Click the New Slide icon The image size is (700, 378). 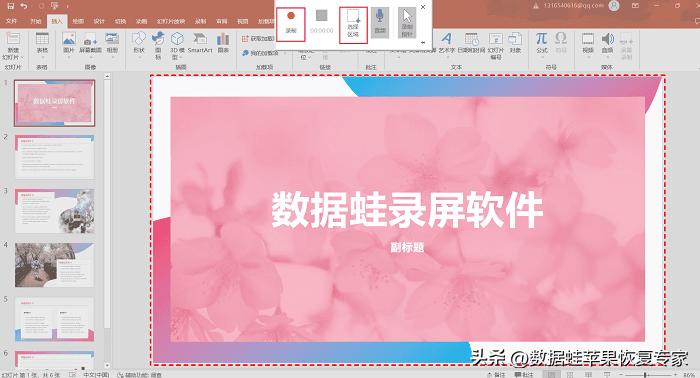(x=12, y=39)
